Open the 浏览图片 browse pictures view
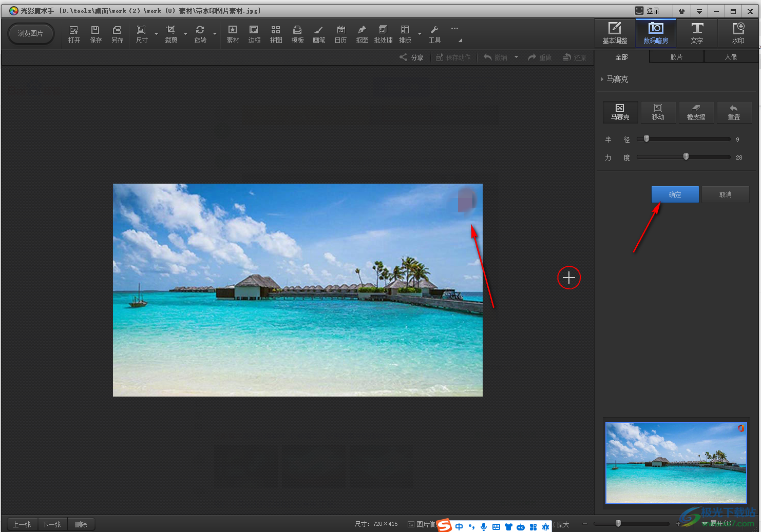 pos(31,34)
